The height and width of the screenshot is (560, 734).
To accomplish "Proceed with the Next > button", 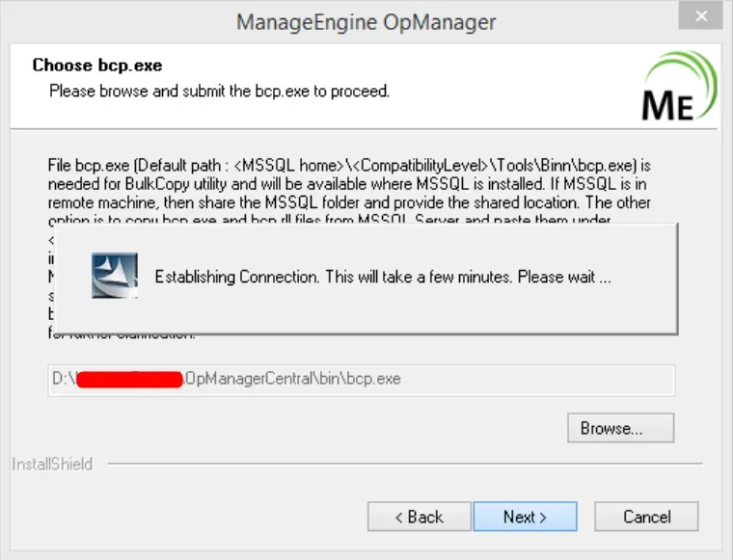I will (x=526, y=517).
